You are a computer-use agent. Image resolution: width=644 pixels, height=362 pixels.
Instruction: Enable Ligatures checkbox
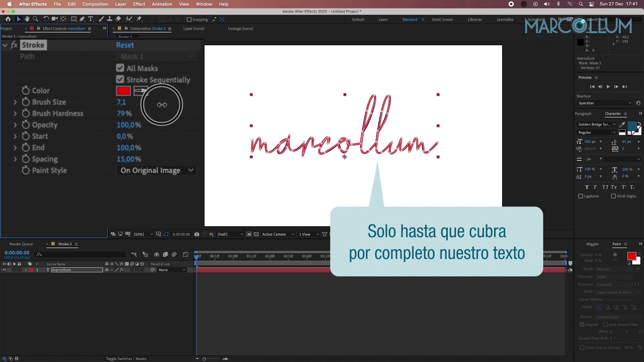[x=581, y=196]
